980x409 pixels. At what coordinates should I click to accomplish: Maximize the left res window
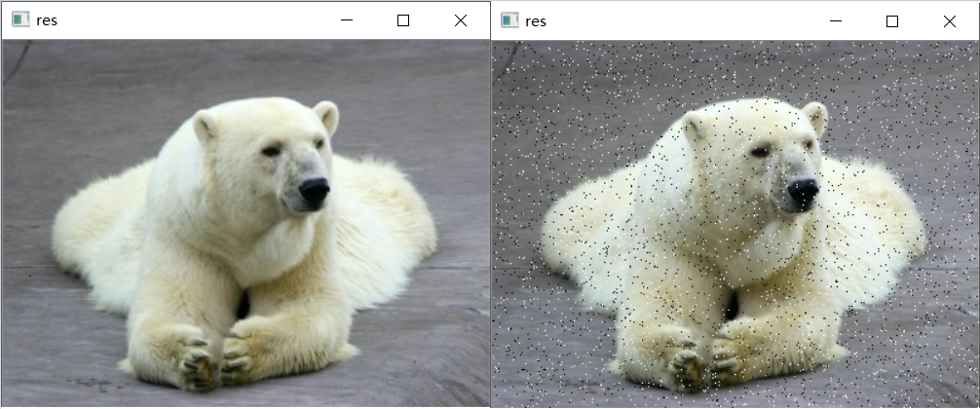(403, 20)
